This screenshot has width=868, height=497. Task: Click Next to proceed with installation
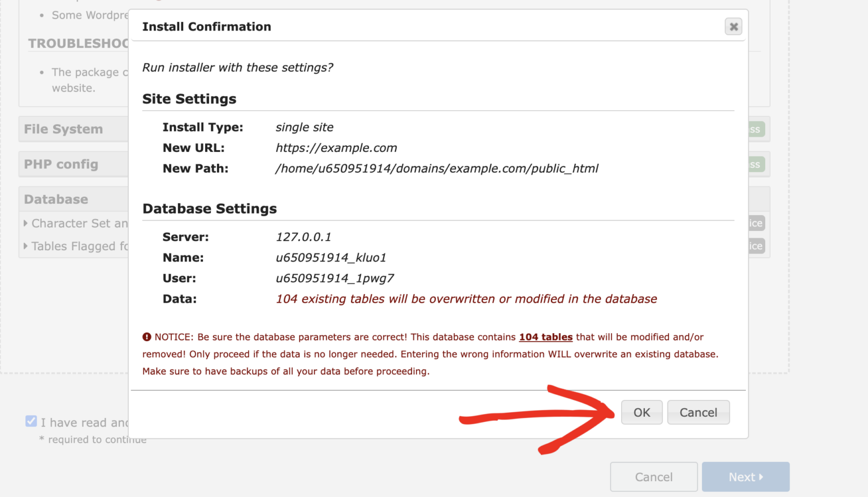pos(745,477)
